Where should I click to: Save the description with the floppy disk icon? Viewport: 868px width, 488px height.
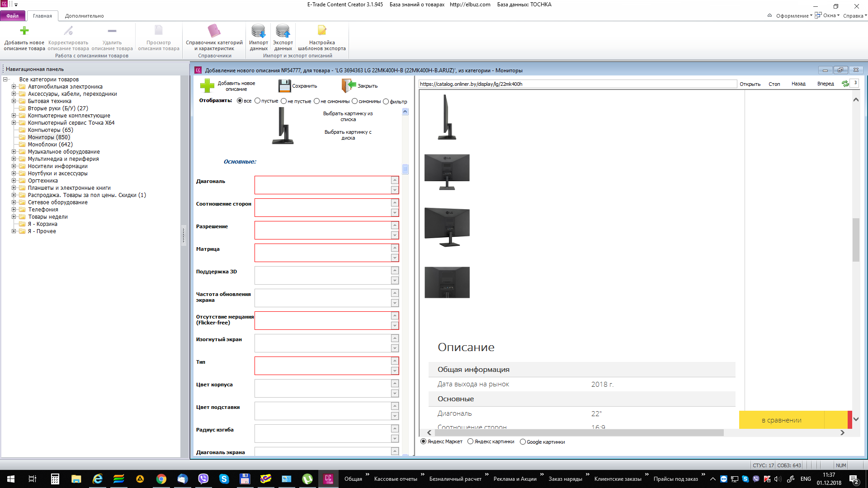285,86
